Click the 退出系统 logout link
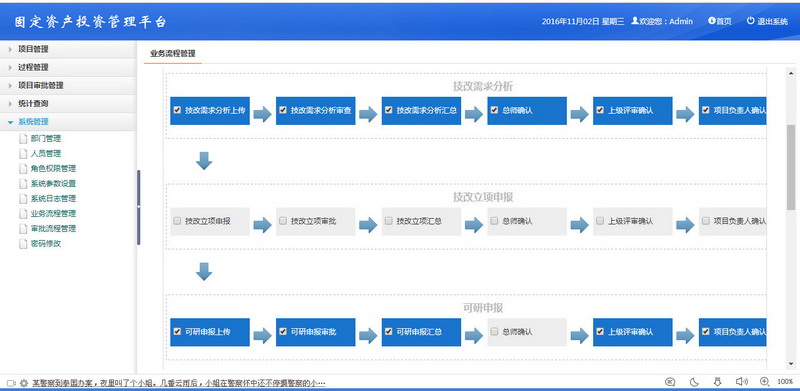The image size is (800, 391). pos(772,21)
